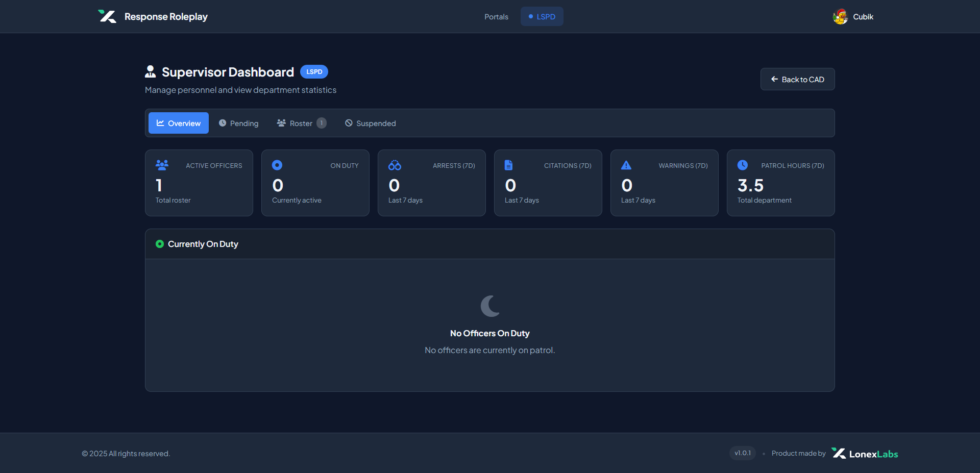980x473 pixels.
Task: Click the 'CITATIONS (7D)' label
Action: point(568,165)
